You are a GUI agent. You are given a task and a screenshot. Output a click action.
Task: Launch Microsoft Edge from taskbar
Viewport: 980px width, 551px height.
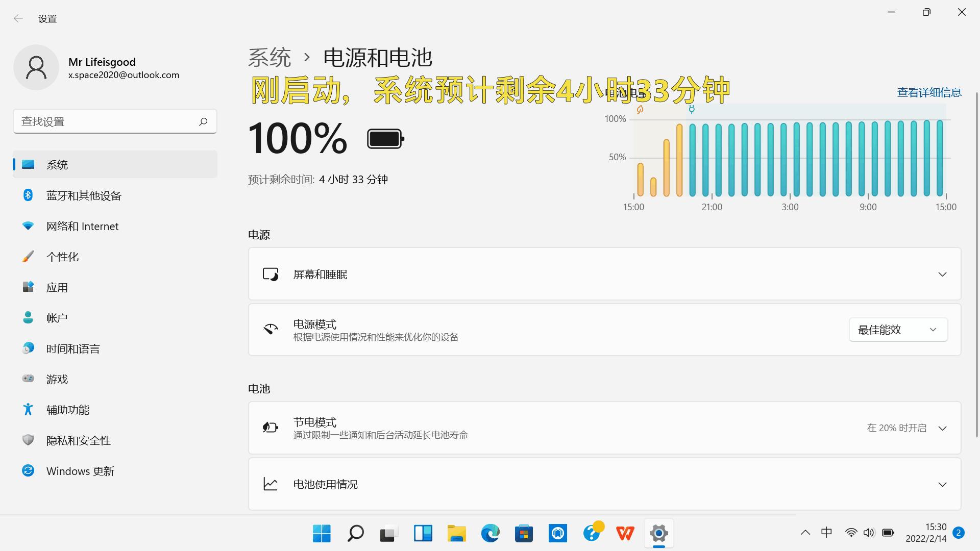coord(490,533)
